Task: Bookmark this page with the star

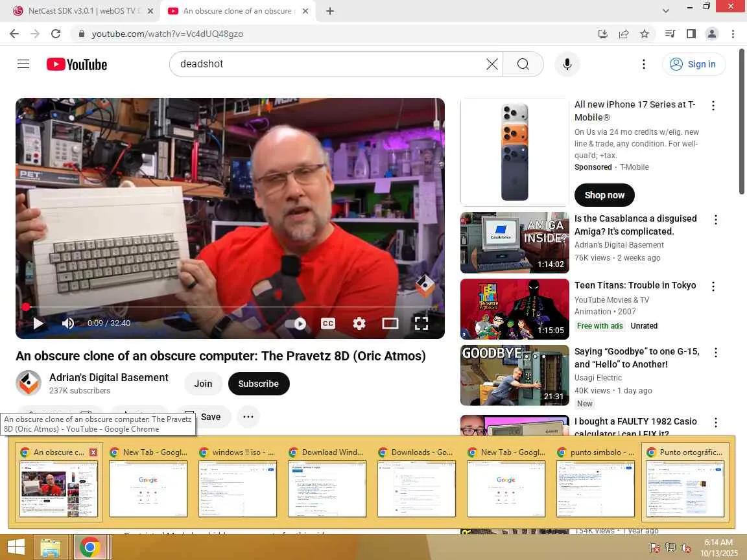Action: click(645, 34)
